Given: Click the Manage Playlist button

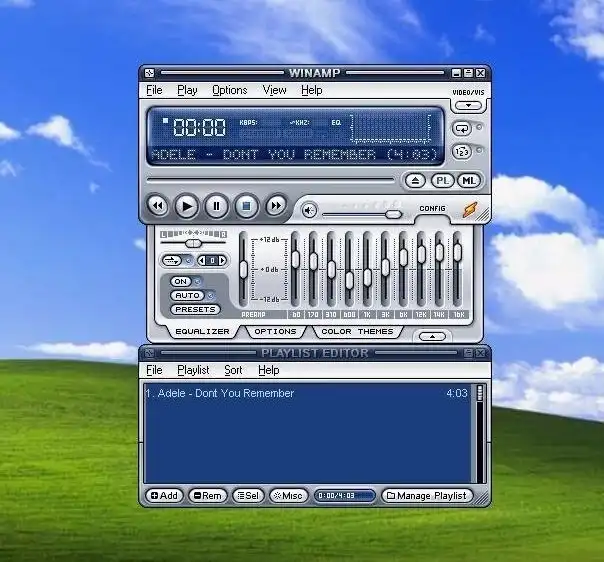Looking at the screenshot, I should (x=427, y=495).
